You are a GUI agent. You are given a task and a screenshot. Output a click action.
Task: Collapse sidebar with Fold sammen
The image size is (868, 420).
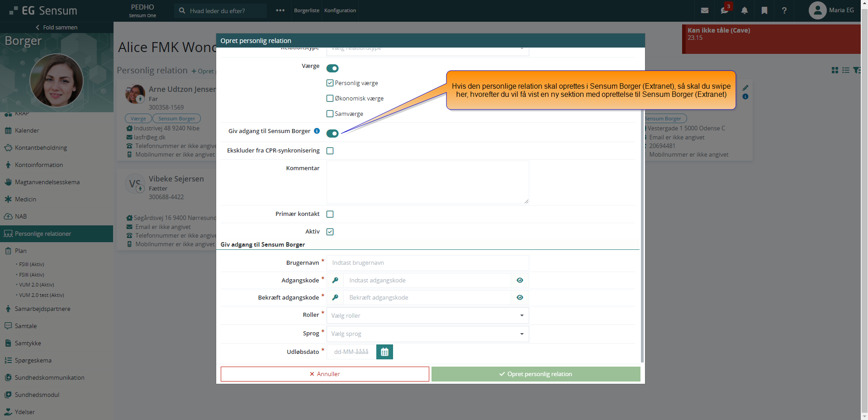(x=57, y=28)
